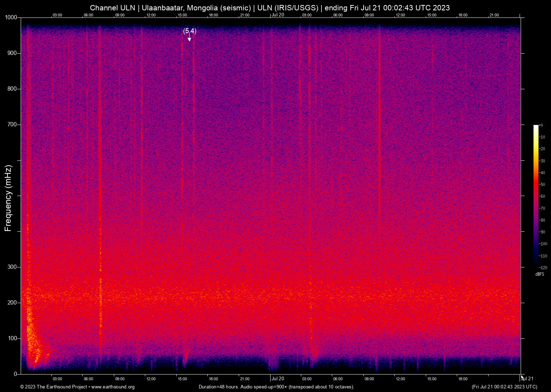551x392 pixels.
Task: Click the 1000 tick label on the frequency axis
Action: tap(11, 17)
